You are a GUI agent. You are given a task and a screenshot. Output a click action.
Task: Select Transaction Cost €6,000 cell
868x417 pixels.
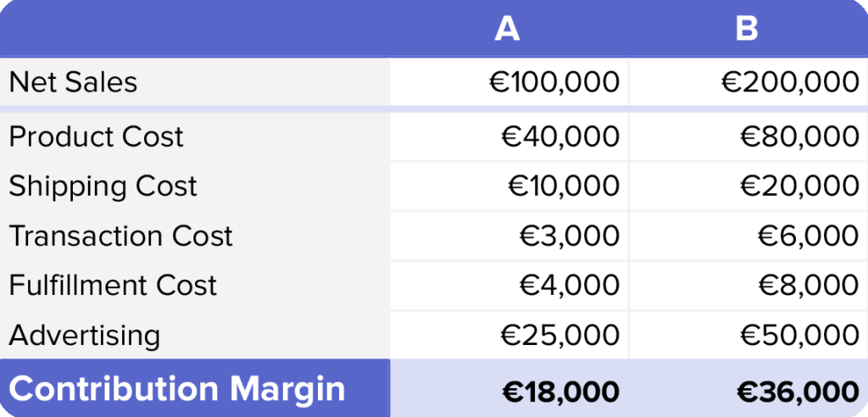click(806, 236)
